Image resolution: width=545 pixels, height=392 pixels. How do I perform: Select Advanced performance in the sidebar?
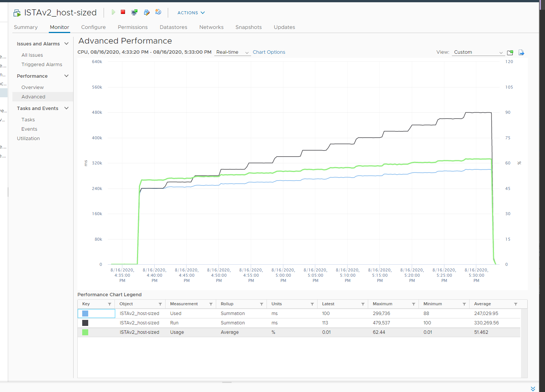point(43,97)
